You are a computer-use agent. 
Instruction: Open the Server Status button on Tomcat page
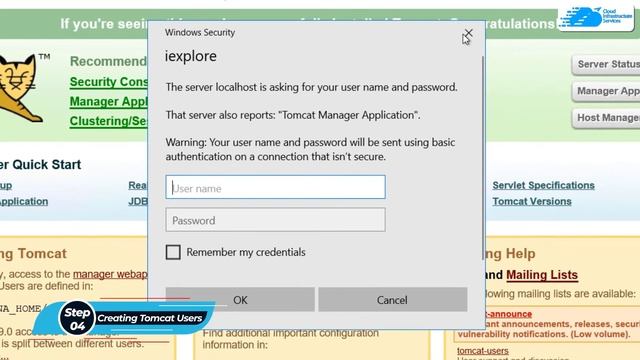tap(607, 64)
